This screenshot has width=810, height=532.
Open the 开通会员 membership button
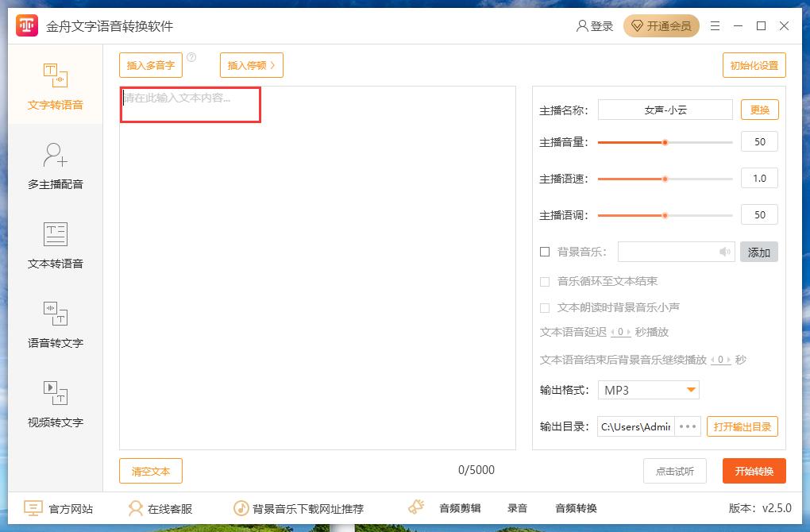tap(661, 26)
